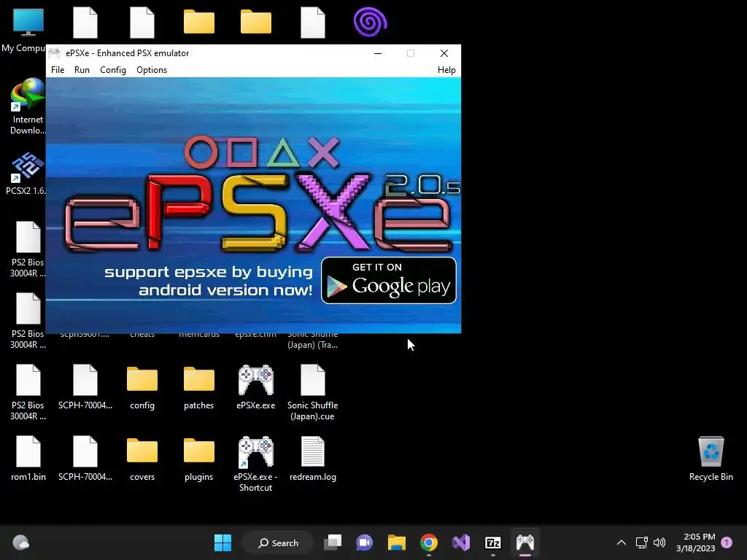Open Visual Studio from the taskbar
Image resolution: width=747 pixels, height=560 pixels.
(x=461, y=542)
